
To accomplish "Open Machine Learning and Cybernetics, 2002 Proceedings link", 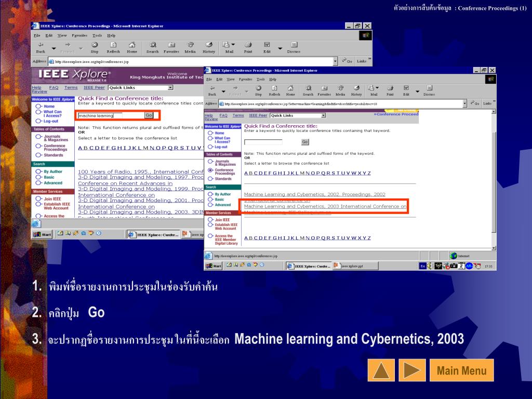I will pyautogui.click(x=314, y=194).
